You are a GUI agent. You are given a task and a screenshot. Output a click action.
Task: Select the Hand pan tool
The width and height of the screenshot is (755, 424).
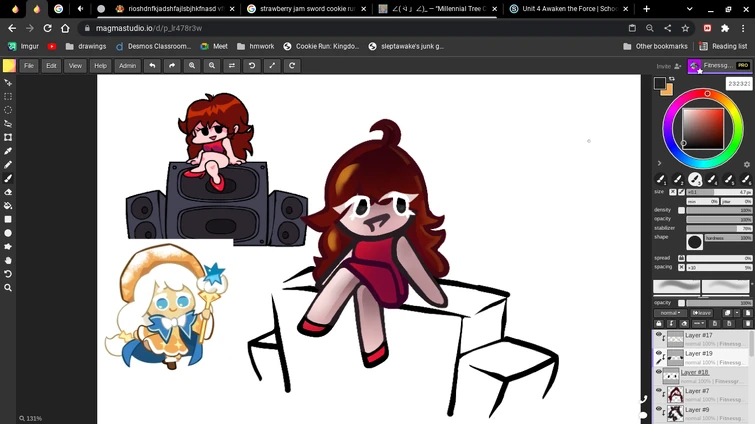pos(8,260)
